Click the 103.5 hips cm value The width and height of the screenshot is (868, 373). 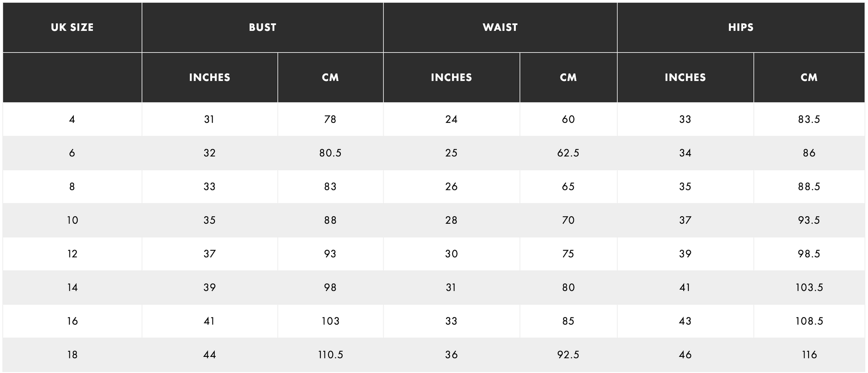coord(809,288)
